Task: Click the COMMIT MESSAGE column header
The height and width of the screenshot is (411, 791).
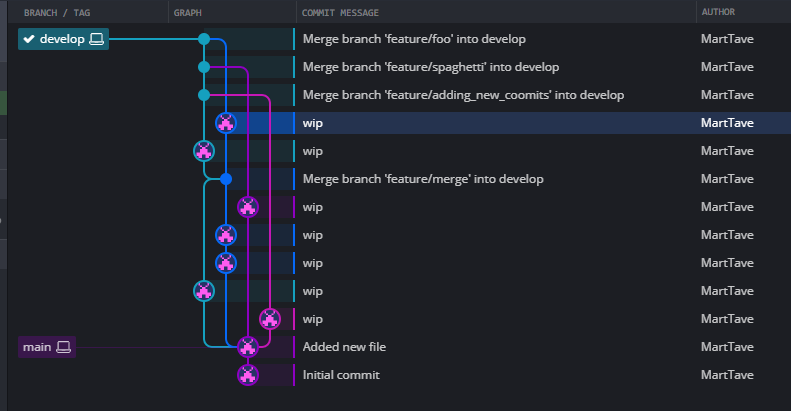Action: [340, 13]
